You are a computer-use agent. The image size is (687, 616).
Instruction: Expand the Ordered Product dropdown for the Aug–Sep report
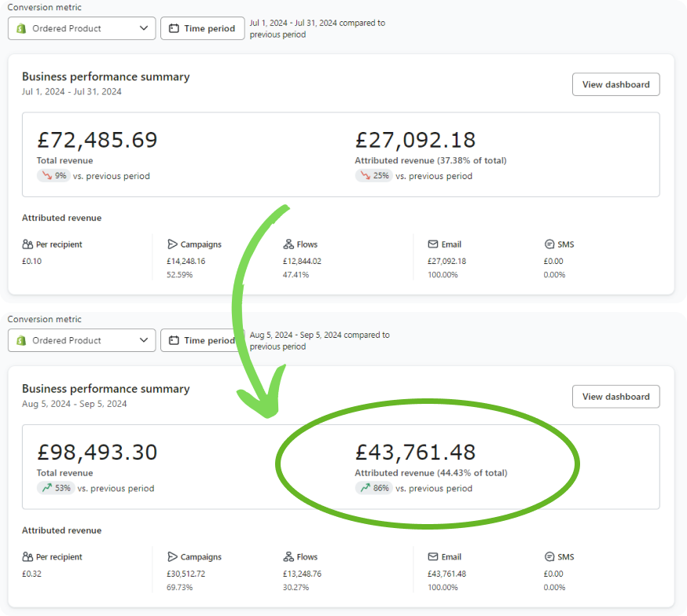82,340
